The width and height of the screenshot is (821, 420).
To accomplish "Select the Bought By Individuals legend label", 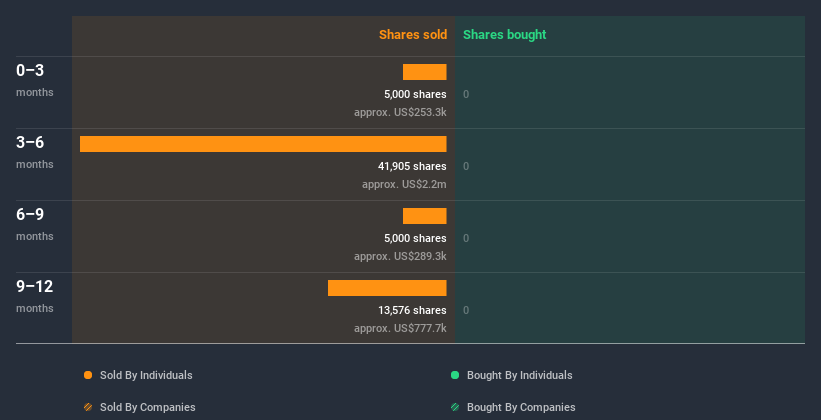I will click(x=519, y=375).
